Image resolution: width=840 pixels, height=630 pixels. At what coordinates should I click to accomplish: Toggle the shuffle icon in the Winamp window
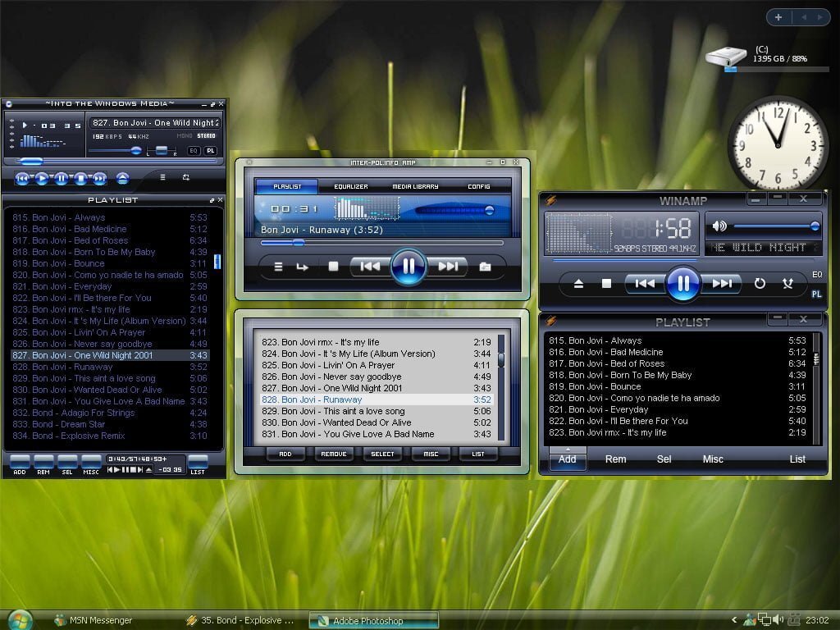coord(787,283)
